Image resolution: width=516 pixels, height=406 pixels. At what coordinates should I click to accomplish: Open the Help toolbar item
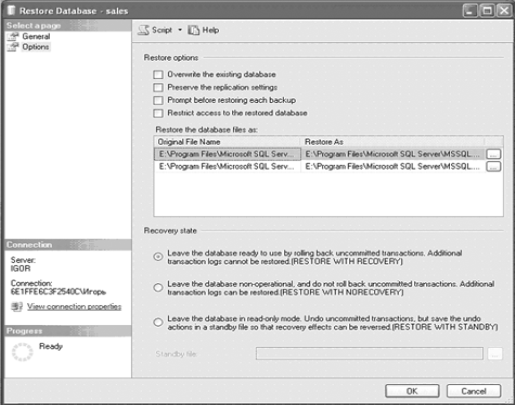(203, 30)
